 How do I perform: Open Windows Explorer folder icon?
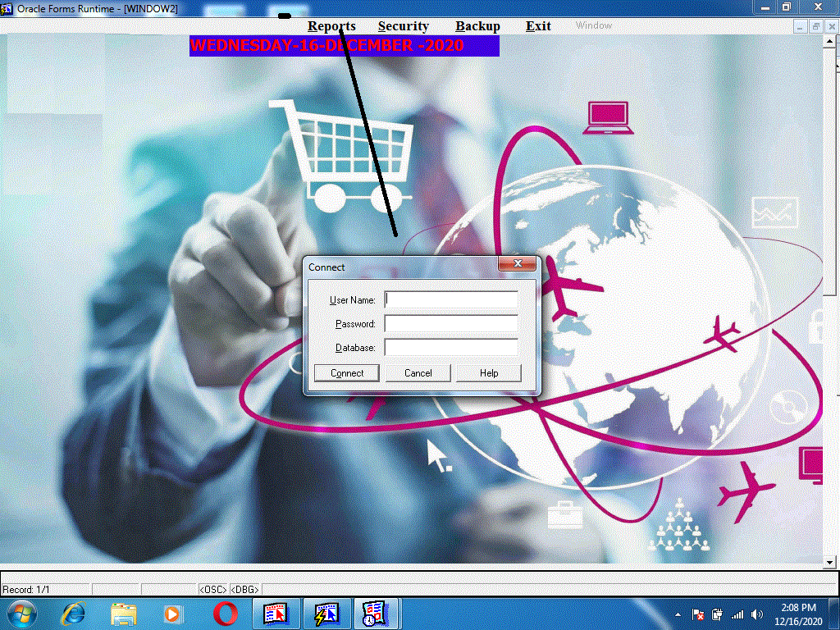(124, 613)
